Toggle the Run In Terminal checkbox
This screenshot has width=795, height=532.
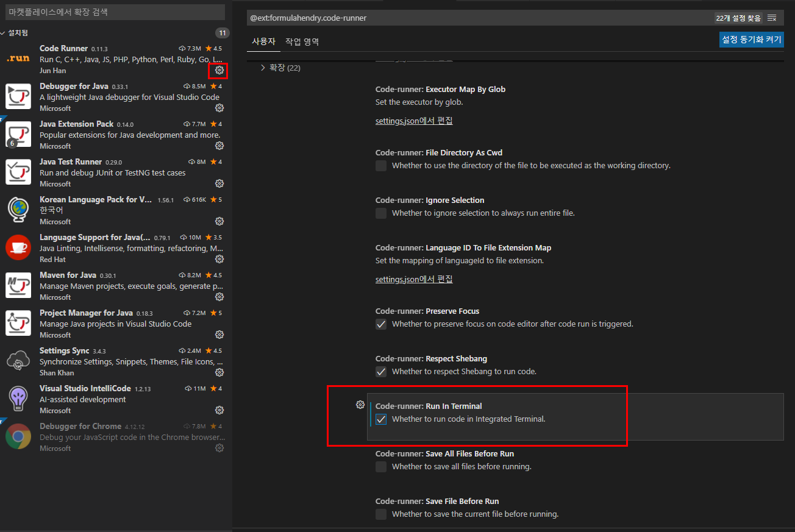point(381,419)
